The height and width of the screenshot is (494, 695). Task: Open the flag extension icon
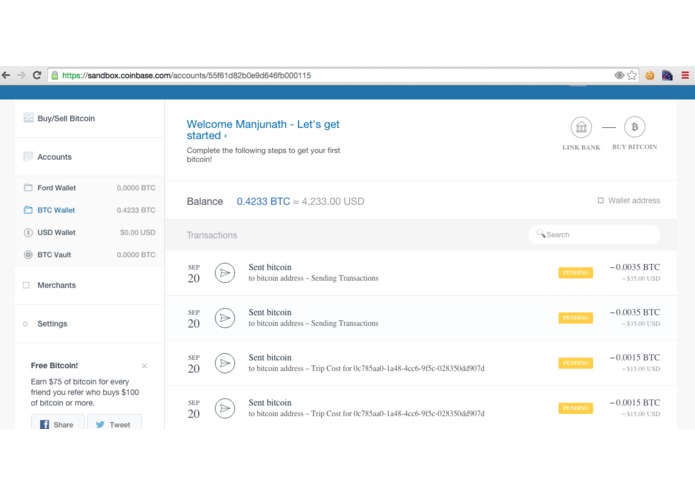pyautogui.click(x=668, y=75)
